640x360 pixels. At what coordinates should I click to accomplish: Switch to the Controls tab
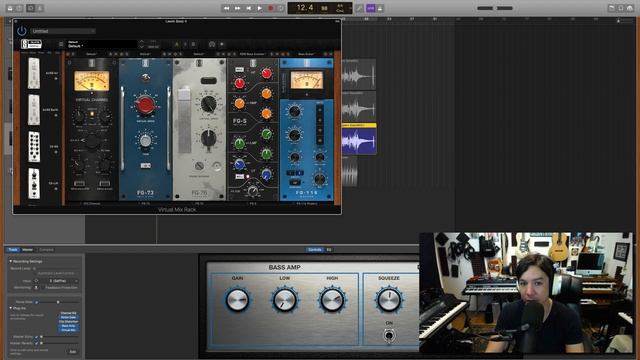point(315,249)
